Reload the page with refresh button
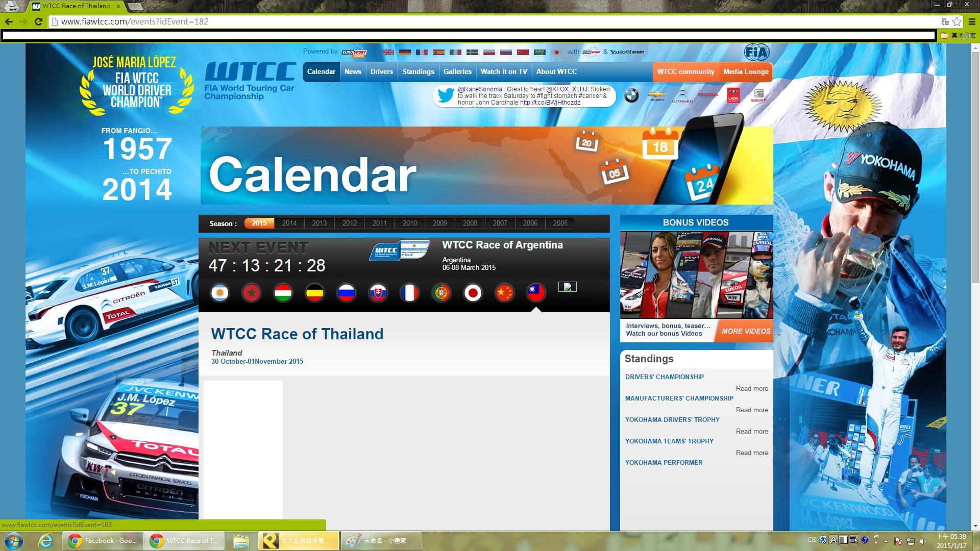 coord(38,21)
